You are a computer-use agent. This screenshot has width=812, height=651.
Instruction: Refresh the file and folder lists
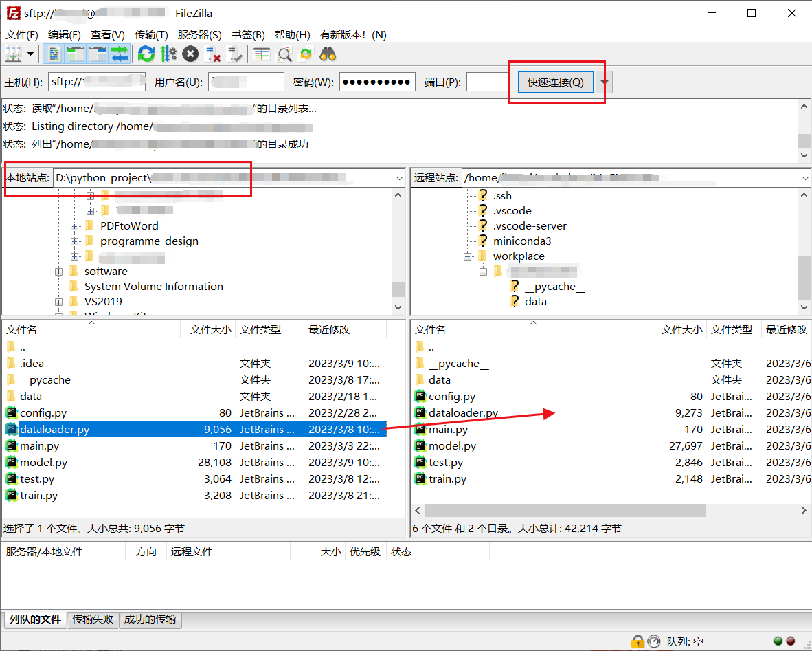pos(146,54)
